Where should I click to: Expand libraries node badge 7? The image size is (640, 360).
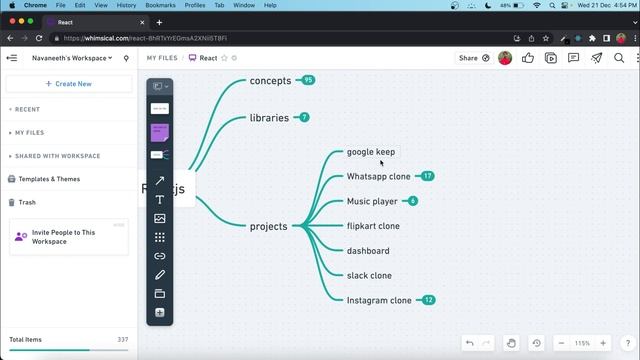click(x=304, y=117)
